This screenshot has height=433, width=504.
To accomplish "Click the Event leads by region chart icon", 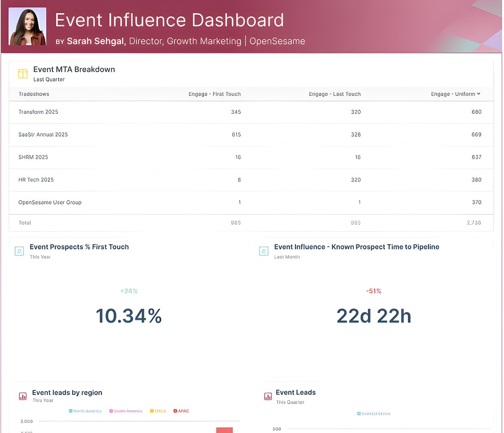I will click(23, 396).
